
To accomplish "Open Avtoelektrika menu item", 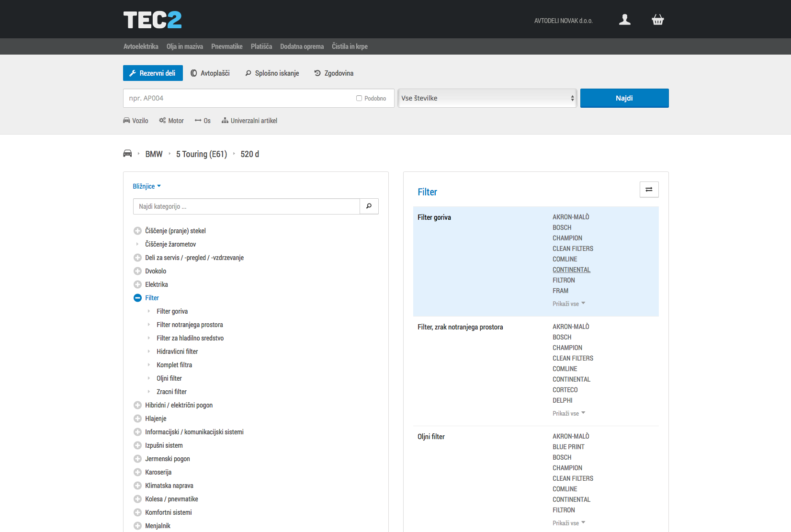I will [x=141, y=46].
